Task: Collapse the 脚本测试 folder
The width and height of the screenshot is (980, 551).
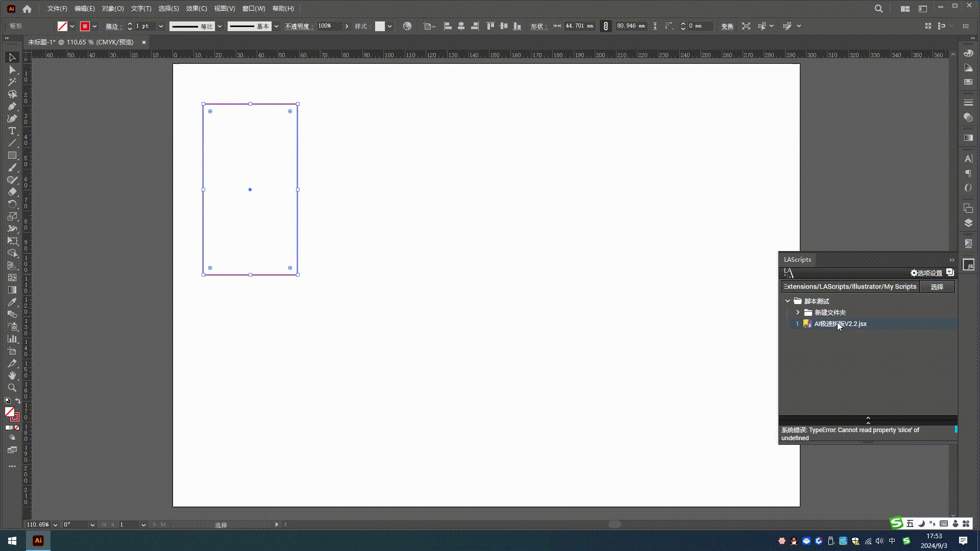Action: [x=788, y=301]
